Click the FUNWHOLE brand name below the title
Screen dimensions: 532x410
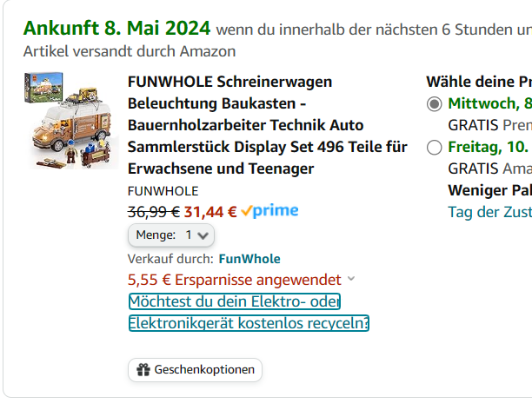click(163, 190)
